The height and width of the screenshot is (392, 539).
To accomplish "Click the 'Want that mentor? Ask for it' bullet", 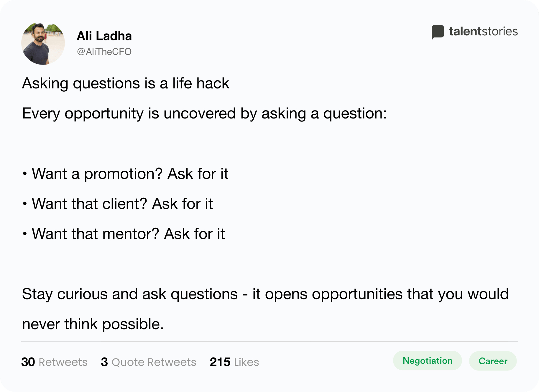I will pos(128,234).
